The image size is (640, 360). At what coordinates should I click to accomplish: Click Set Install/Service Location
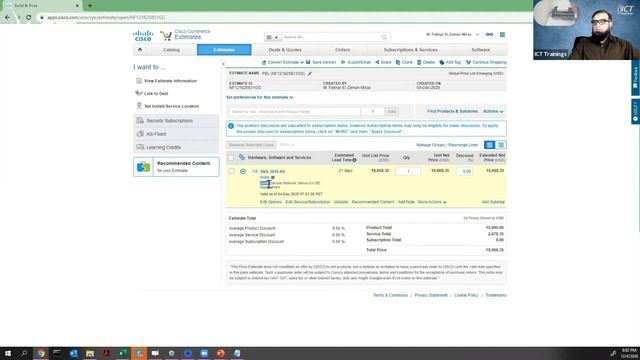point(171,106)
